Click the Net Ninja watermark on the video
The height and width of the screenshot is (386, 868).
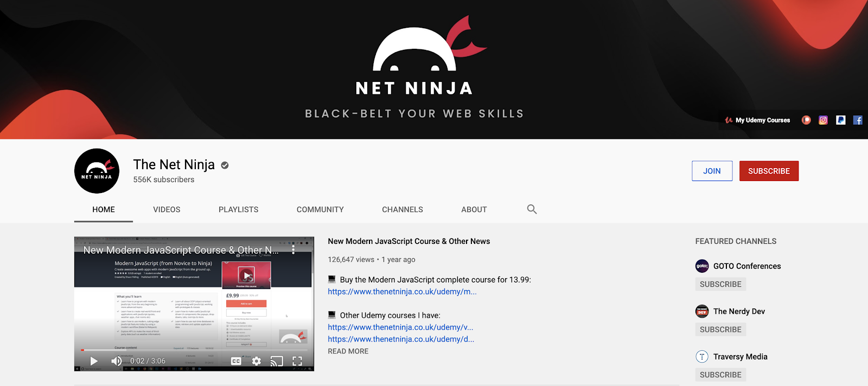coord(293,337)
